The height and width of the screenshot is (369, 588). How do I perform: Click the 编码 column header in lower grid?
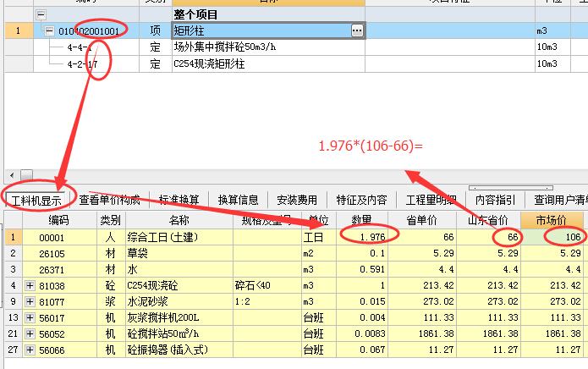tap(59, 220)
